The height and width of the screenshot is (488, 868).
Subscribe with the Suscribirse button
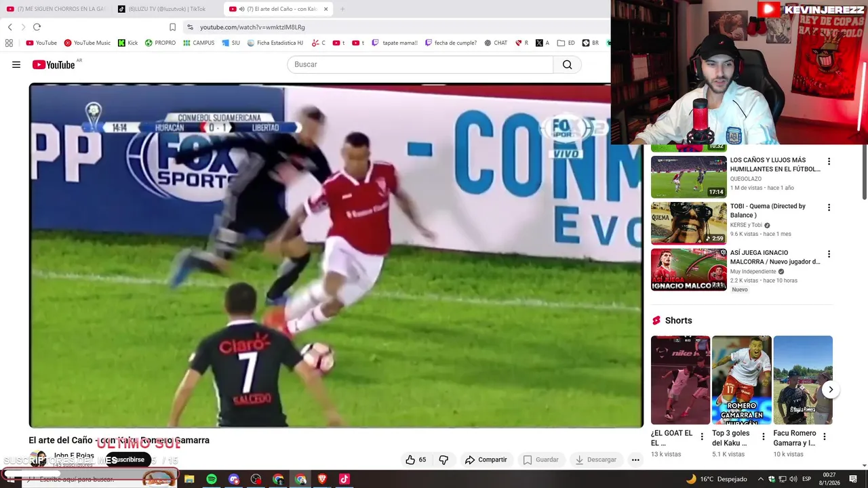[x=128, y=460]
